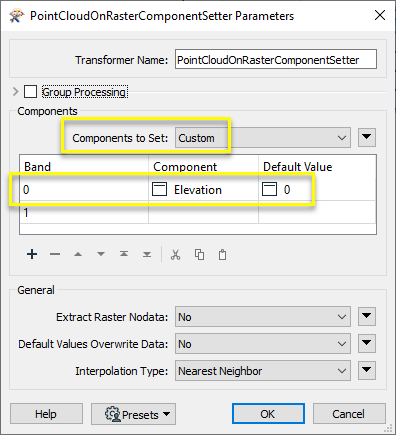
Task: Open Extract Raster Nodata dropdown
Action: coord(263,317)
